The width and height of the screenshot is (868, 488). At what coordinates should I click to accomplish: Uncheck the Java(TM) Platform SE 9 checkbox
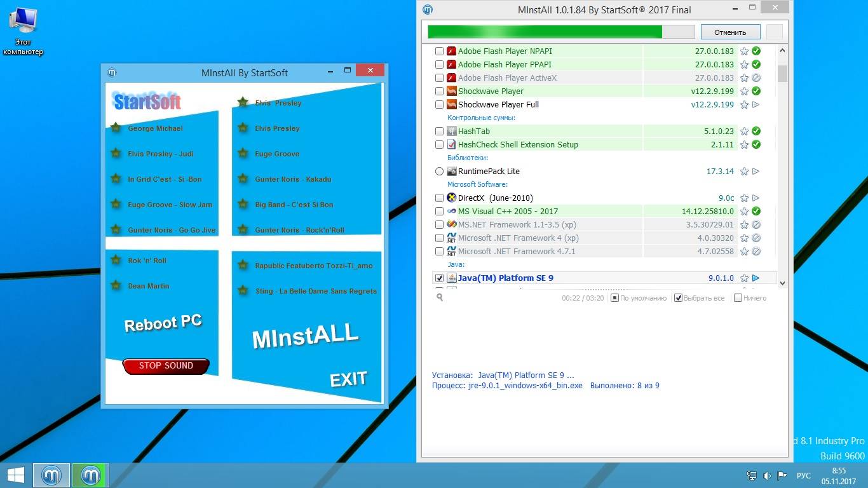click(439, 278)
